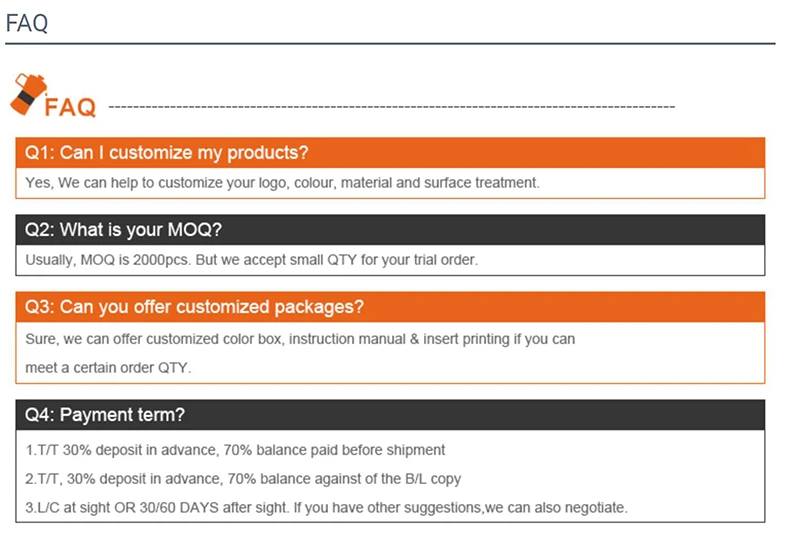Select payment option 2 against B/L copy

[x=244, y=479]
